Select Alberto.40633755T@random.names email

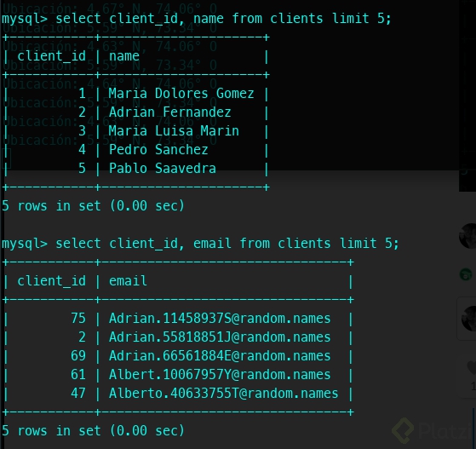[x=223, y=394]
